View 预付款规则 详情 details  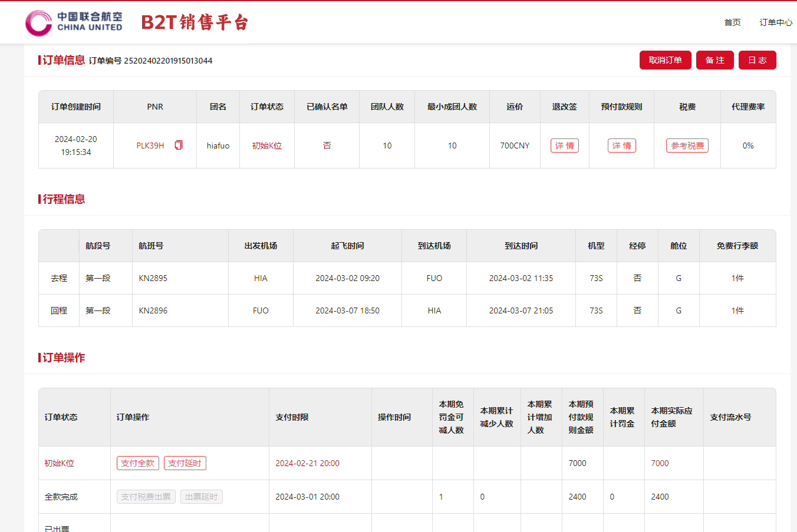[x=621, y=146]
